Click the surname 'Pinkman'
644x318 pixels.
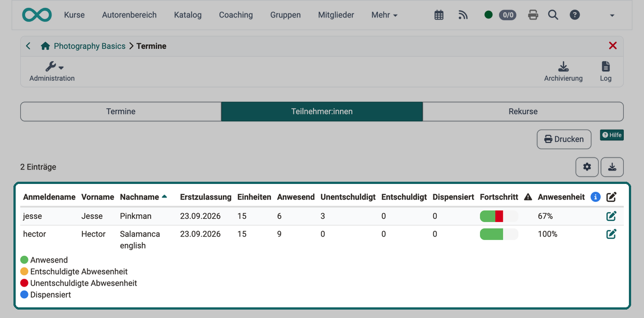135,216
